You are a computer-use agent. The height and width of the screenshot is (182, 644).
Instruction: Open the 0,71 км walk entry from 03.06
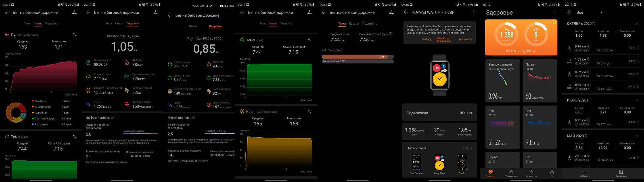pos(603,122)
